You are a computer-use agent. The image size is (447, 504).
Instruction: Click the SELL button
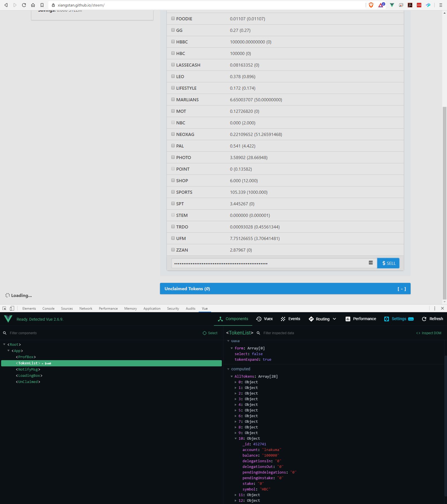[x=388, y=263]
